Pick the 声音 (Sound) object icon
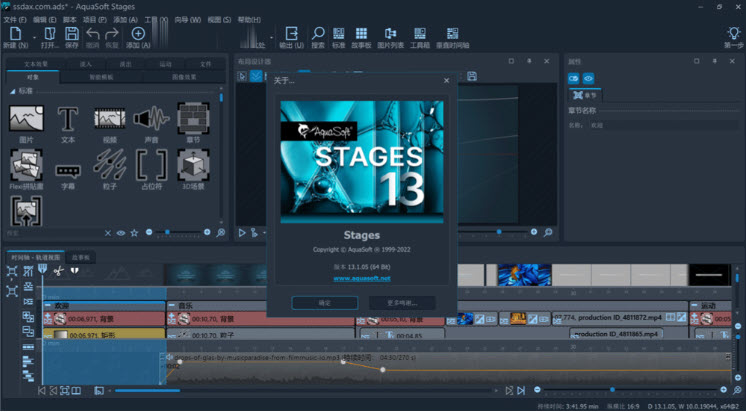Screen dimensions: 746x412 [x=151, y=119]
